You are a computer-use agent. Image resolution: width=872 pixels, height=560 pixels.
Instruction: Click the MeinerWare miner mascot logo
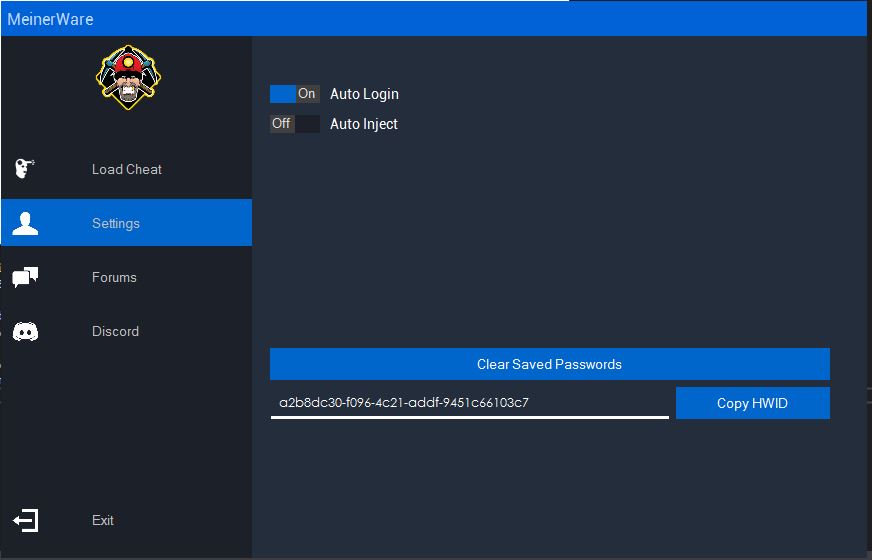(128, 77)
